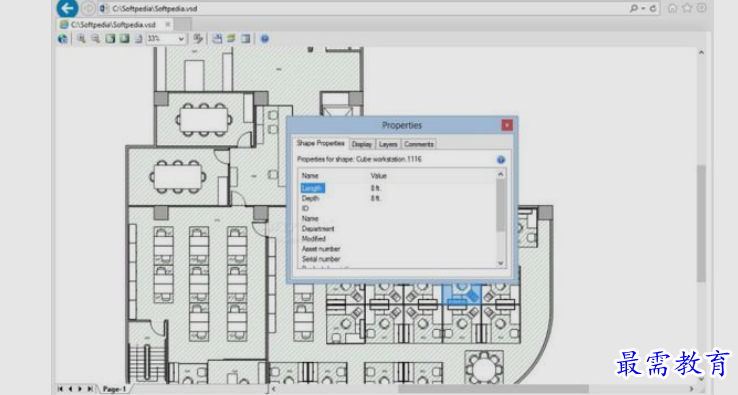
Task: Click the Comments toolbar icon
Action: [x=245, y=39]
